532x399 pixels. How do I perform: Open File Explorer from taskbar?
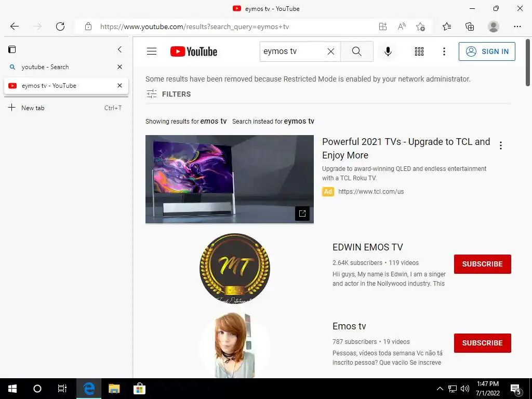click(x=114, y=389)
